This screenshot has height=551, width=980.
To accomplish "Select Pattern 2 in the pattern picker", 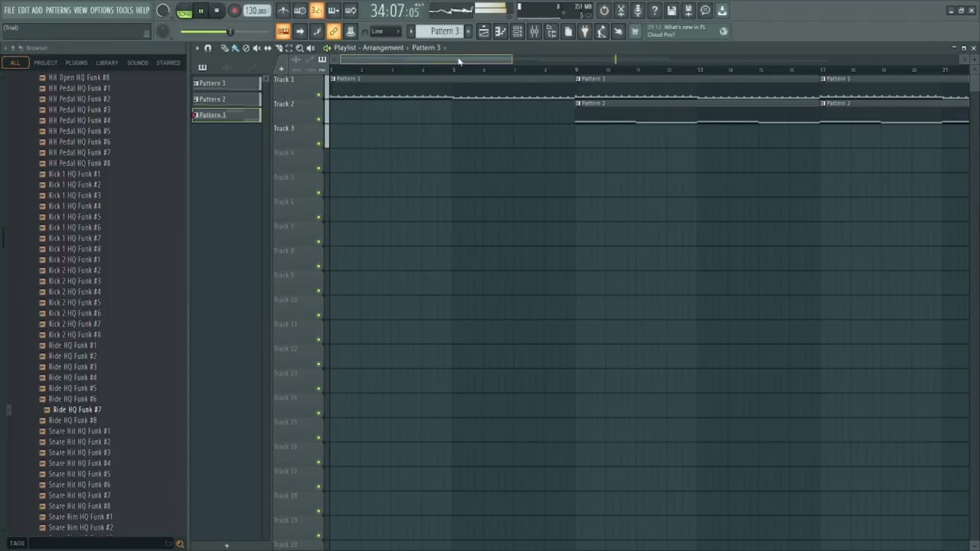I will (x=227, y=99).
